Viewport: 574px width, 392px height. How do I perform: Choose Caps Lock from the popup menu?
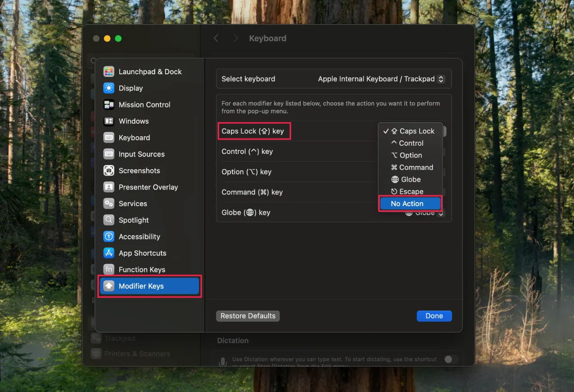[x=411, y=131]
